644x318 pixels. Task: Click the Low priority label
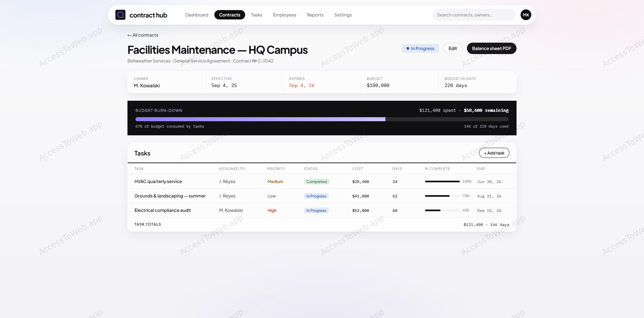click(x=272, y=196)
